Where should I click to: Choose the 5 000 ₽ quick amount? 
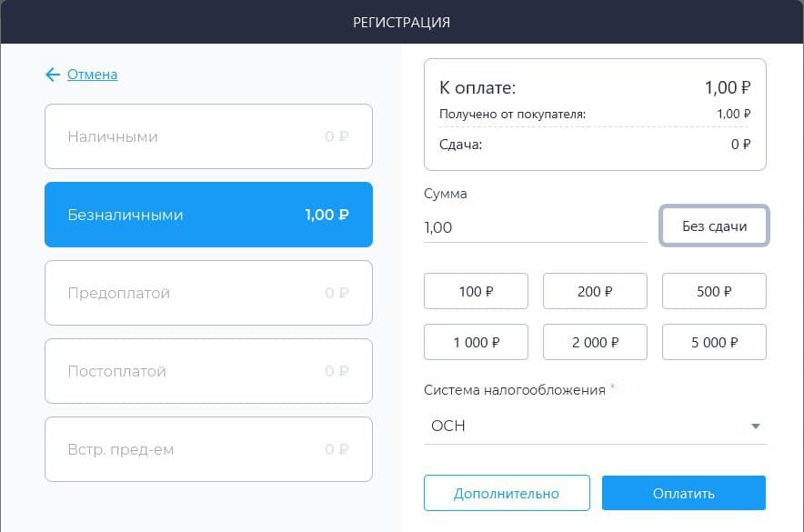pos(714,342)
